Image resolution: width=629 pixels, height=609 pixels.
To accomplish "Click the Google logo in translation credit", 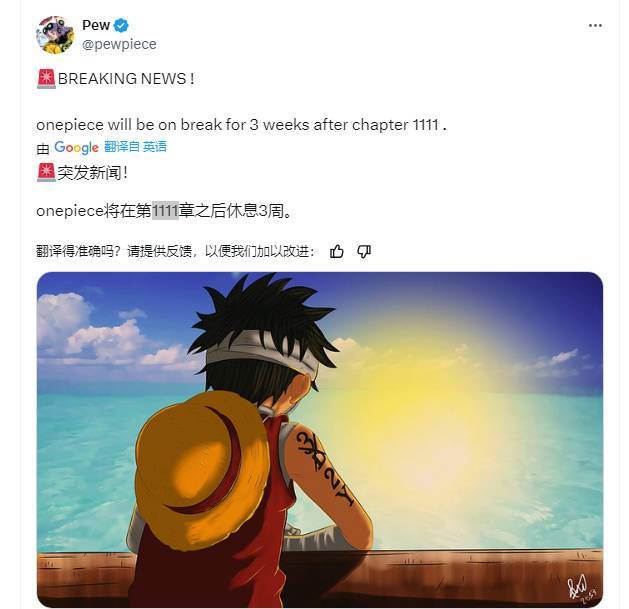I will [x=76, y=147].
